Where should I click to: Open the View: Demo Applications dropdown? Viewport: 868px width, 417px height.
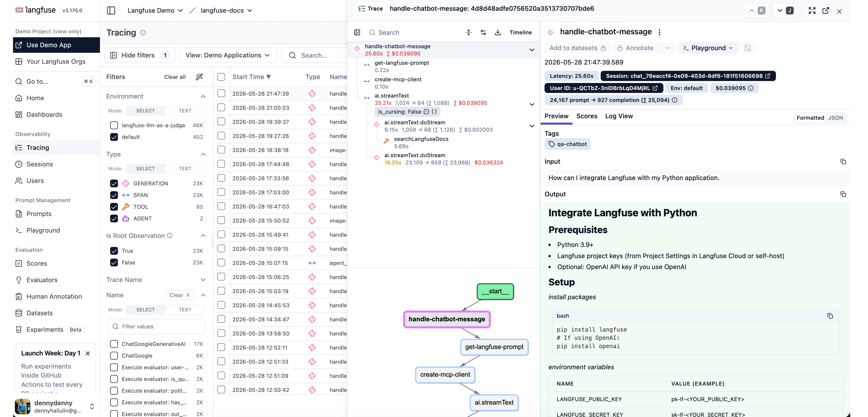(x=228, y=55)
